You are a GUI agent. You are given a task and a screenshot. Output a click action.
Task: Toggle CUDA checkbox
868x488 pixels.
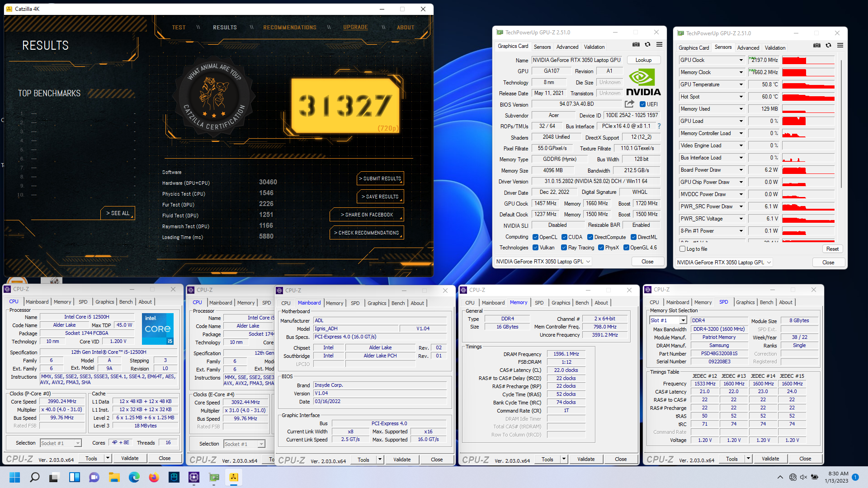tap(564, 237)
